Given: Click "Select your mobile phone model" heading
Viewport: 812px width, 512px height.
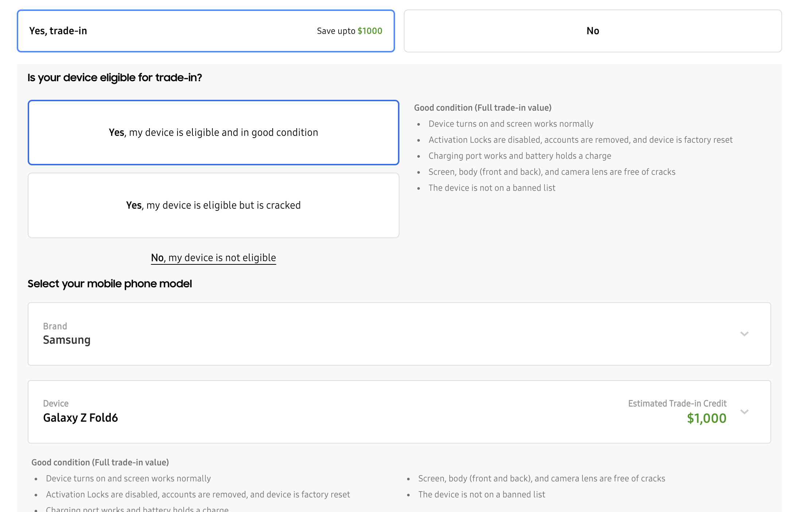Looking at the screenshot, I should (109, 284).
